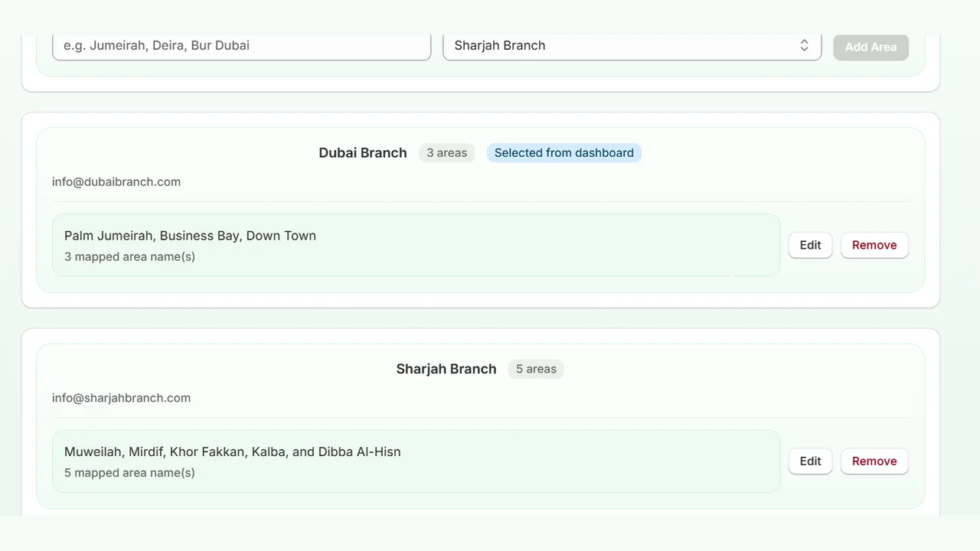This screenshot has width=980, height=551.
Task: Select 'Palm Jumeirah, Business Bay, Down Town' text
Action: [x=190, y=236]
